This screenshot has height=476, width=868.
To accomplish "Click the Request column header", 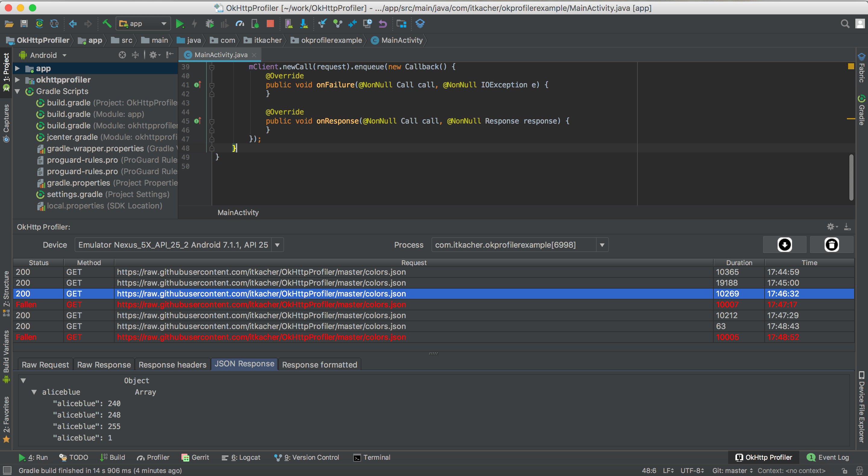I will point(414,263).
